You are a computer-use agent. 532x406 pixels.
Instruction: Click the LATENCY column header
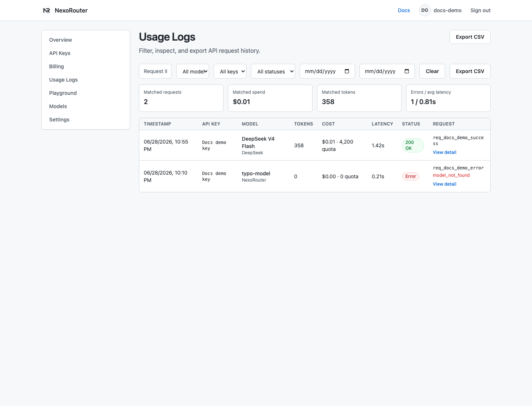pos(382,124)
